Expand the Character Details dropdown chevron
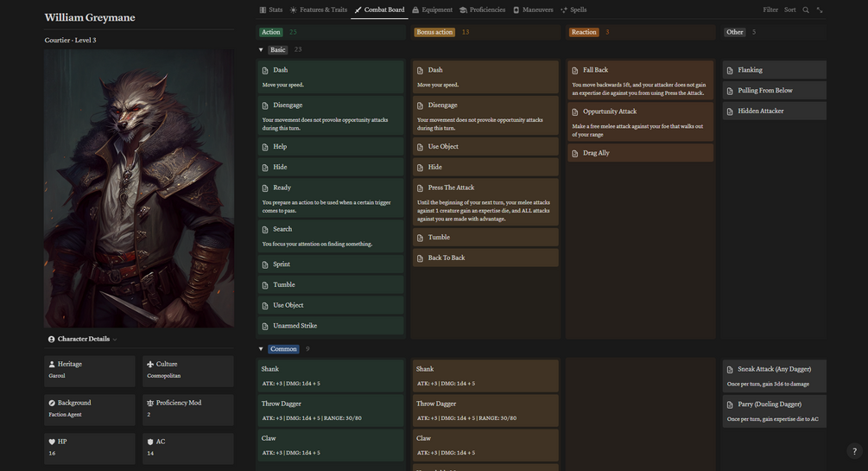868x471 pixels. click(115, 339)
